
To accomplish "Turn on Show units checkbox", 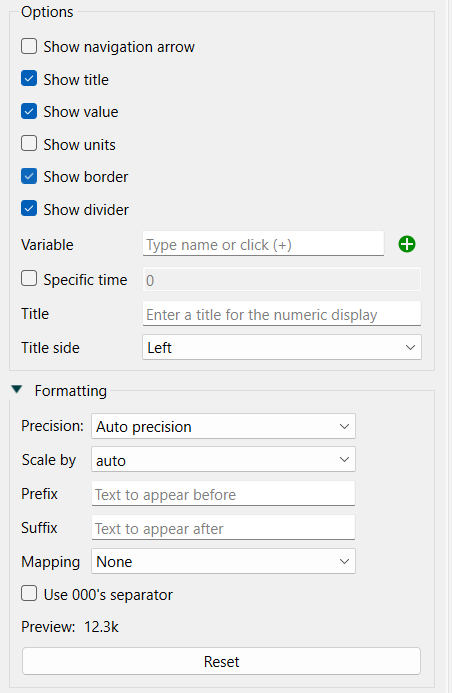I will pyautogui.click(x=29, y=144).
